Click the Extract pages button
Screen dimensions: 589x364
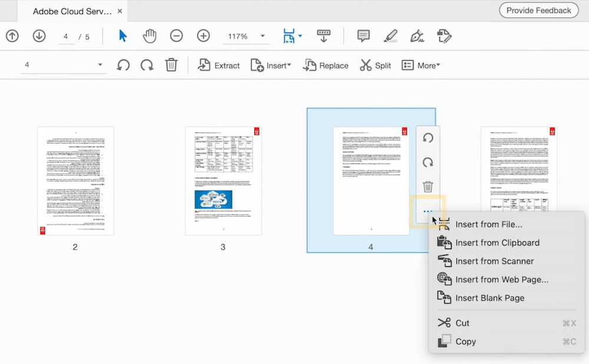coord(219,65)
